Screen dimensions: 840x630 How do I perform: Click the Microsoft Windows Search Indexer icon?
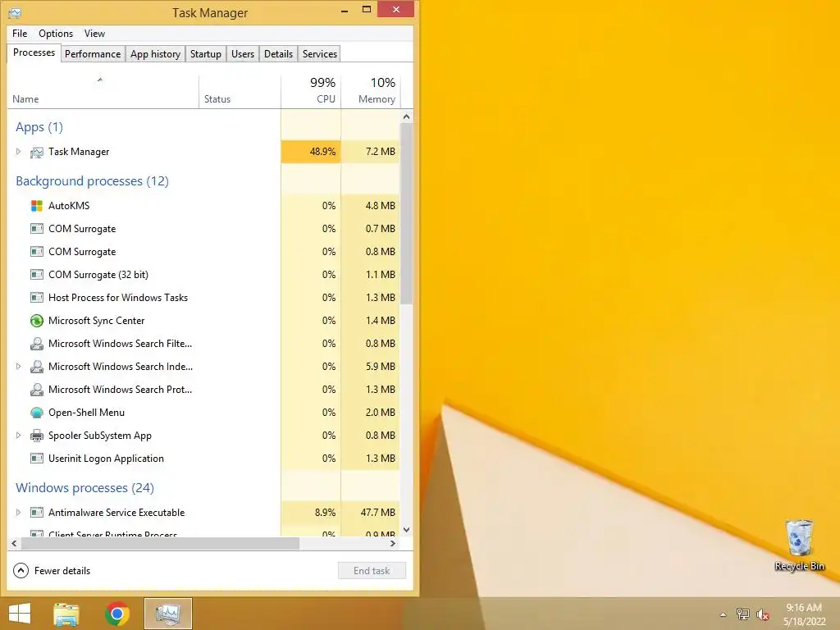point(37,367)
